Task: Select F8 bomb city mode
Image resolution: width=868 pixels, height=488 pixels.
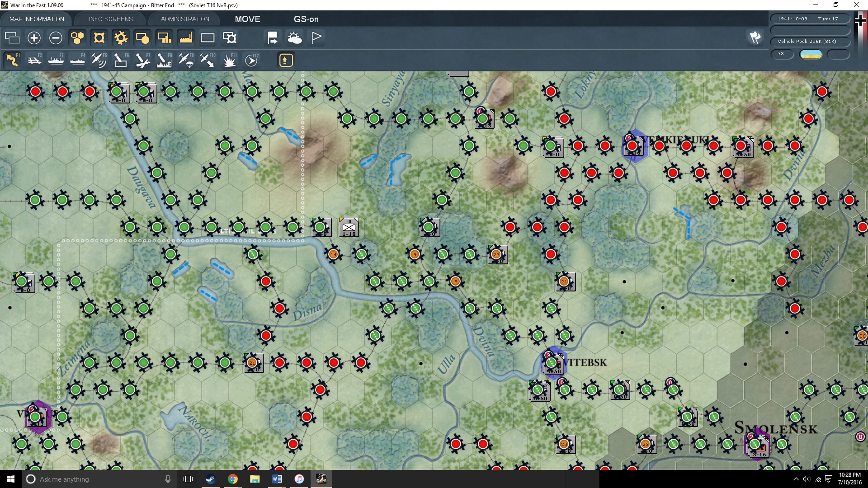Action: click(x=164, y=60)
